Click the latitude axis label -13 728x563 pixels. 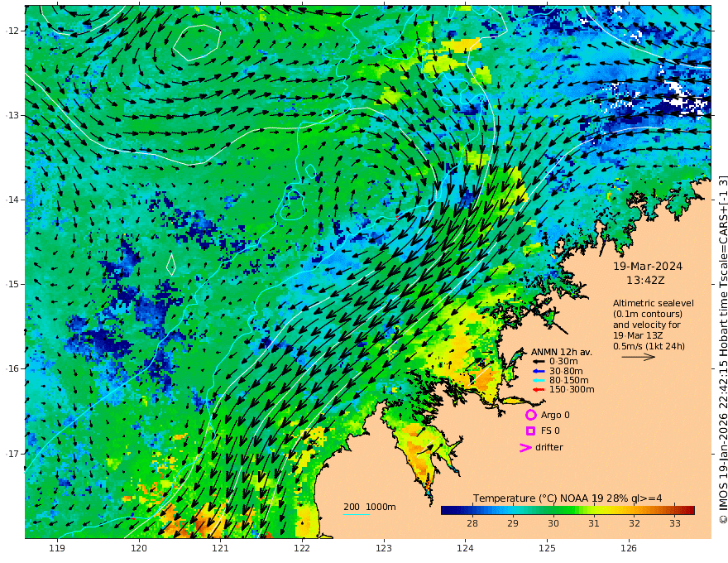coord(12,115)
